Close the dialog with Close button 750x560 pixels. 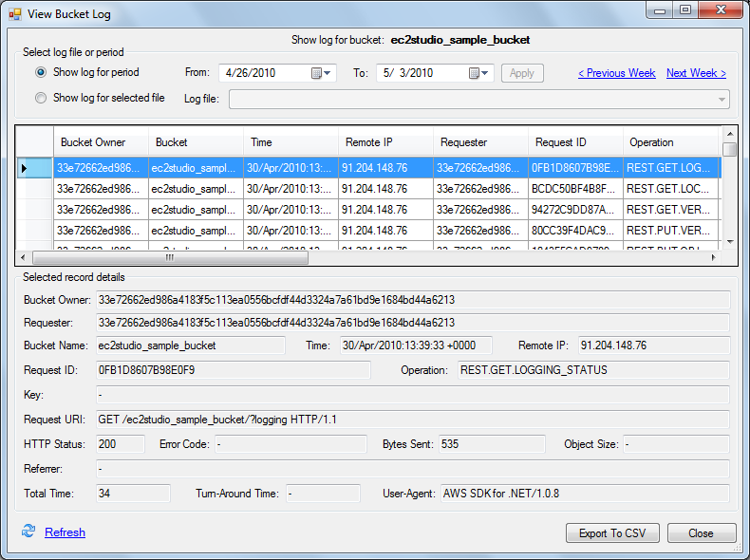pos(702,533)
